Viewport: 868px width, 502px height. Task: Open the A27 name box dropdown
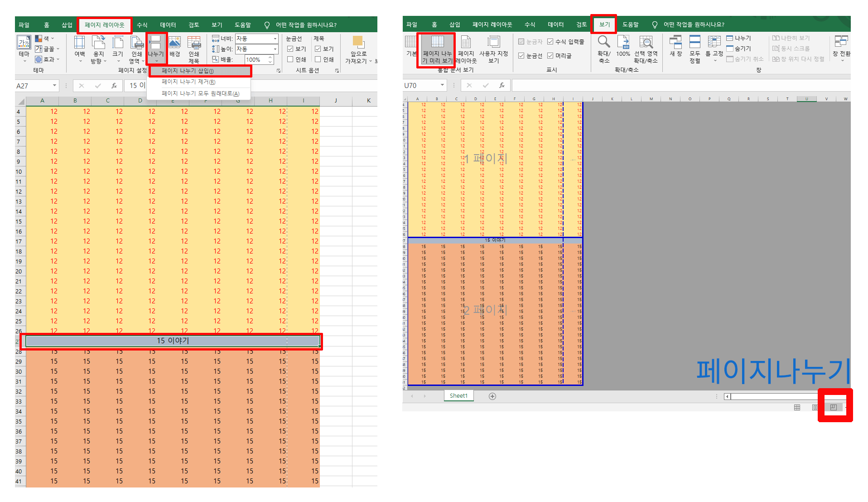point(54,85)
